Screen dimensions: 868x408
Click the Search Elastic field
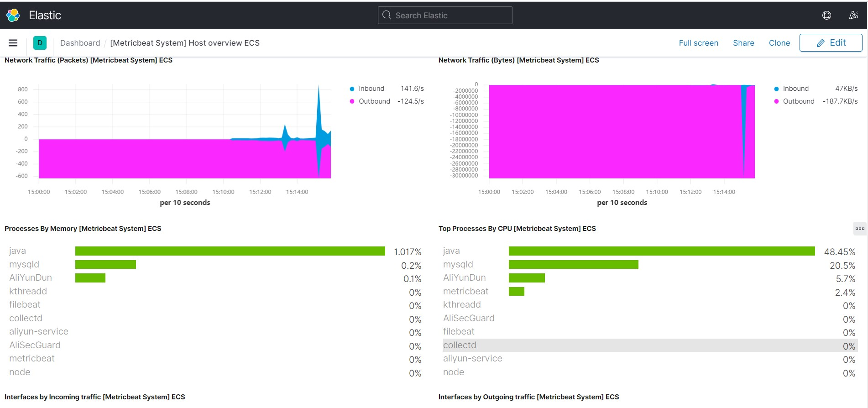click(x=445, y=15)
